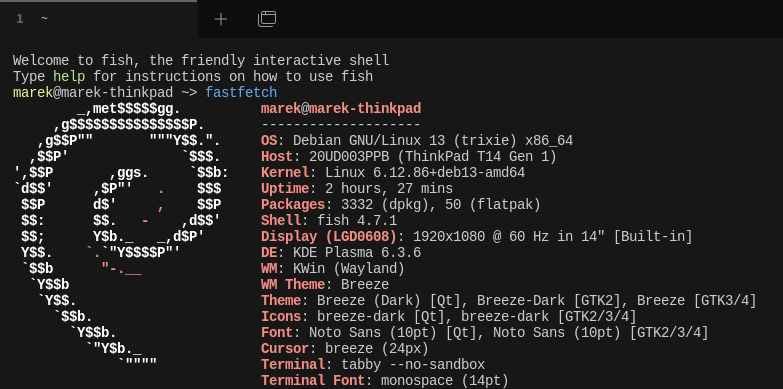Click the Host line with ThinkPad T14 Gen 1
This screenshot has width=783, height=389.
(409, 157)
